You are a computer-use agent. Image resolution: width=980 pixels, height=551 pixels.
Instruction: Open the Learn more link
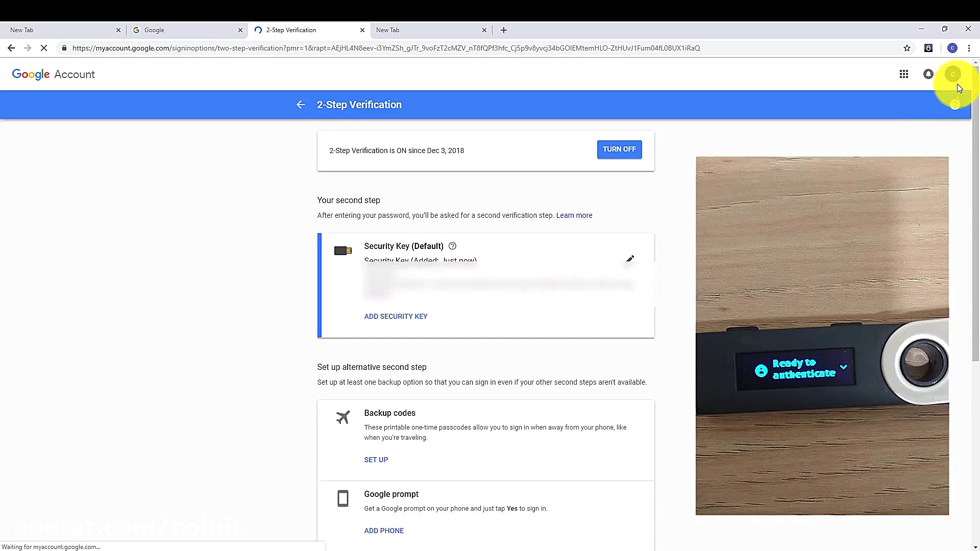point(574,215)
